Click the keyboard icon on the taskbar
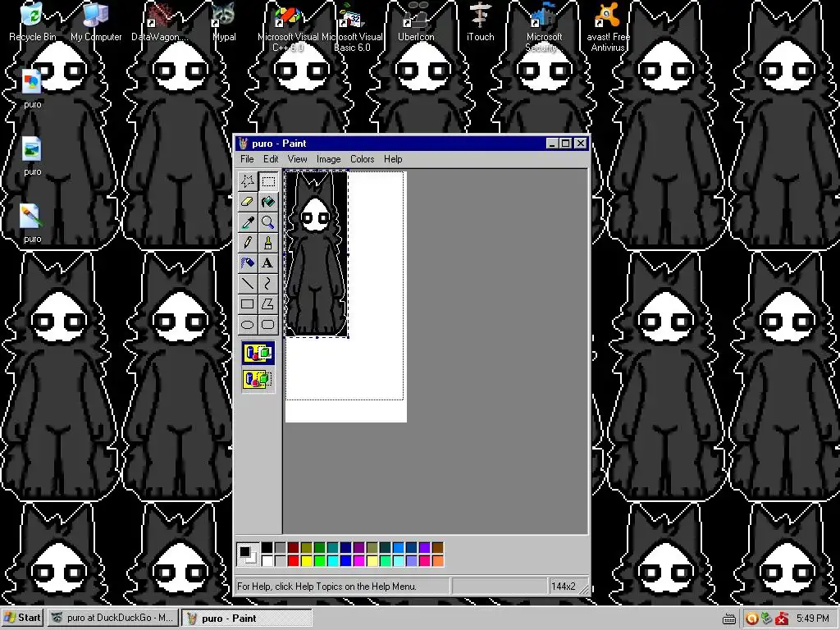Image resolution: width=840 pixels, height=630 pixels. click(x=729, y=619)
